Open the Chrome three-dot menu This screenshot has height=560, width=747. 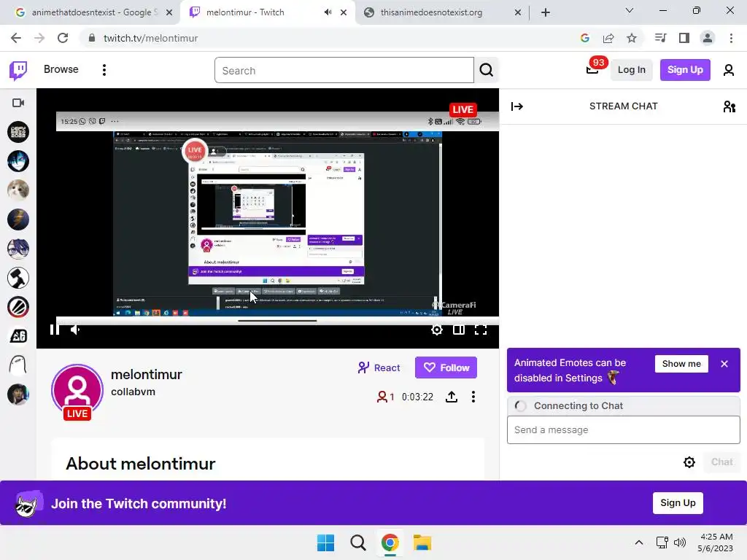(x=731, y=38)
